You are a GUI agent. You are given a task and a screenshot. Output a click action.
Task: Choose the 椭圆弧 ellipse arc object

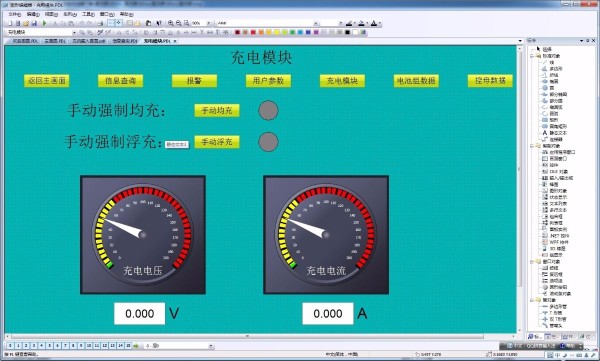(x=552, y=107)
